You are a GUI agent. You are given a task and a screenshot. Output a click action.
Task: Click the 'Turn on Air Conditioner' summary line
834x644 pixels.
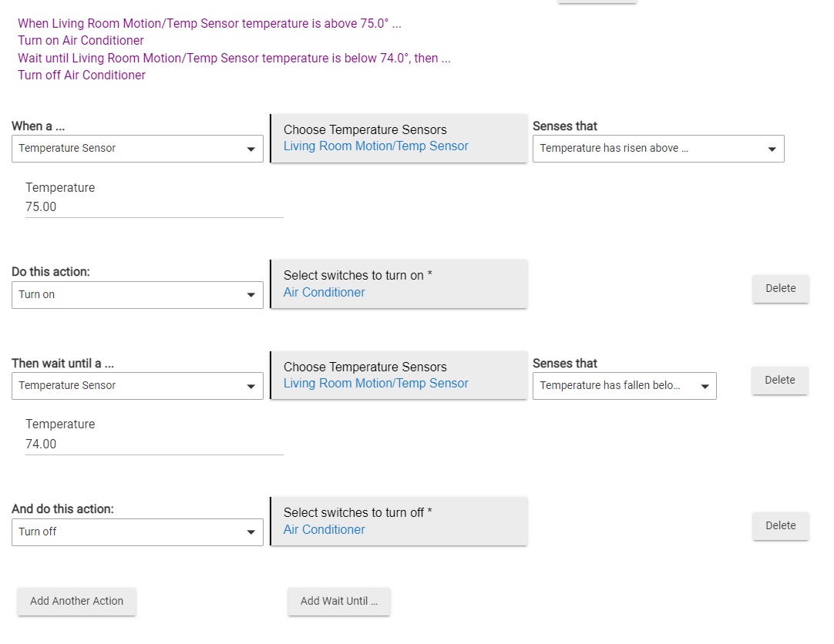(x=81, y=41)
